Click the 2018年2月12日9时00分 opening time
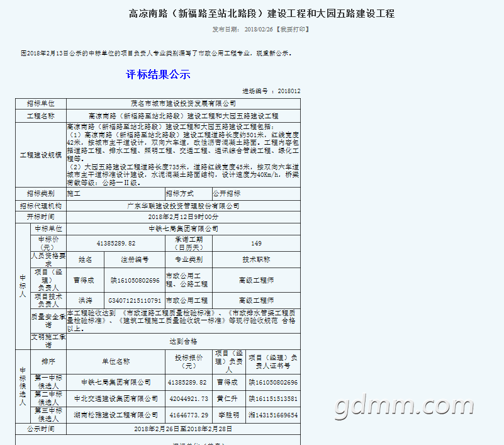504x445 pixels. 183,217
